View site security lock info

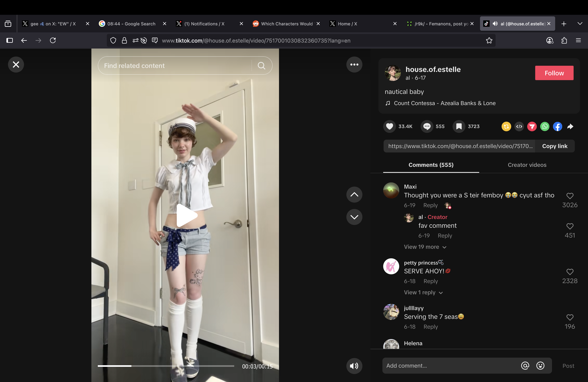[x=124, y=41]
